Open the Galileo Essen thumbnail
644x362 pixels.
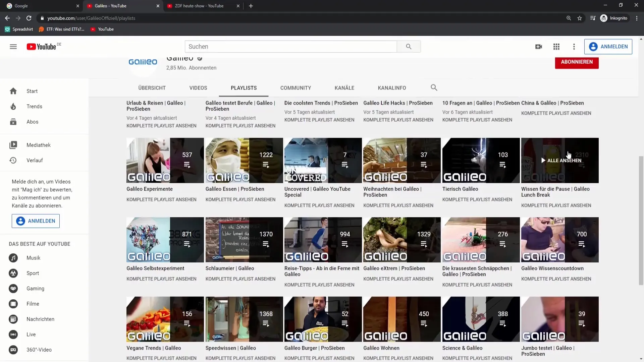(x=244, y=160)
